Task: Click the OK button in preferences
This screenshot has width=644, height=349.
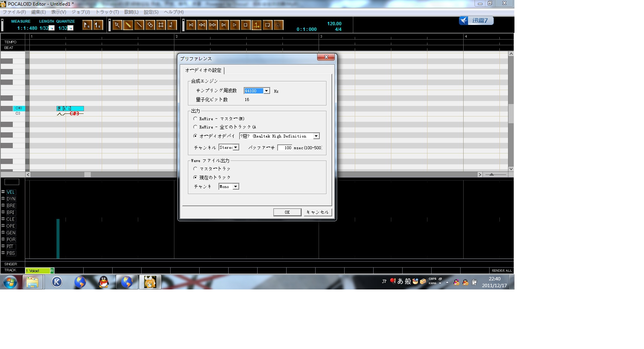Action: (x=287, y=212)
